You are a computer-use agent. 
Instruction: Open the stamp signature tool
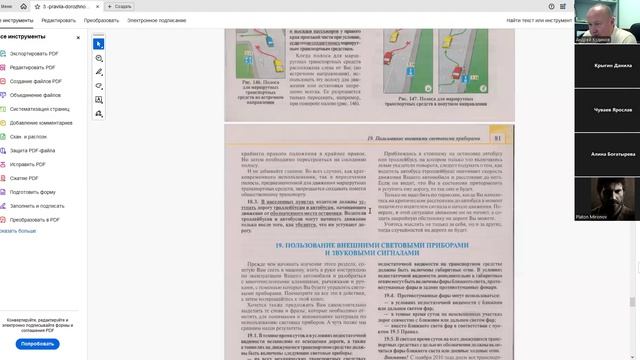click(x=98, y=113)
